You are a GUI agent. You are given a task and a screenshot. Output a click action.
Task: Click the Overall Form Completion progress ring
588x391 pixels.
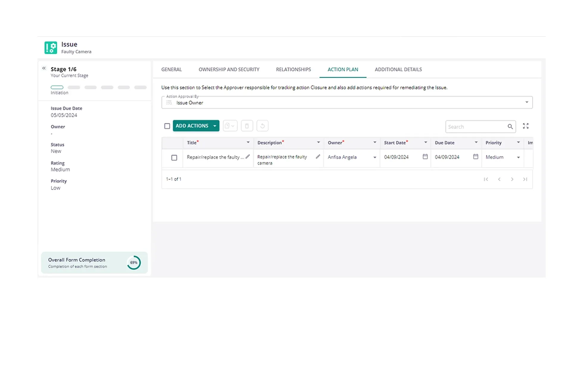(x=134, y=263)
